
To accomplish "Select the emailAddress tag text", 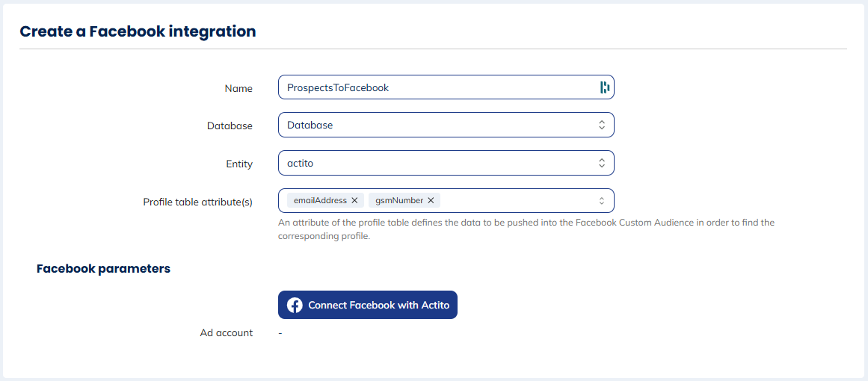I will [320, 200].
